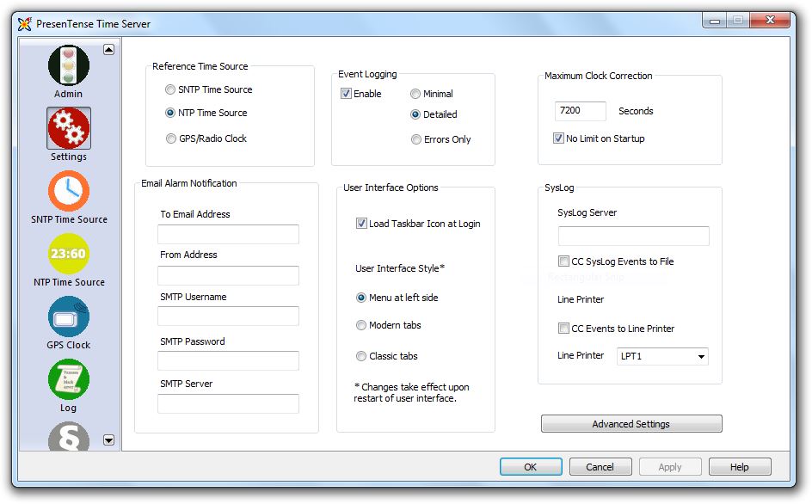Click the Help button
The height and width of the screenshot is (504, 812).
pos(740,467)
